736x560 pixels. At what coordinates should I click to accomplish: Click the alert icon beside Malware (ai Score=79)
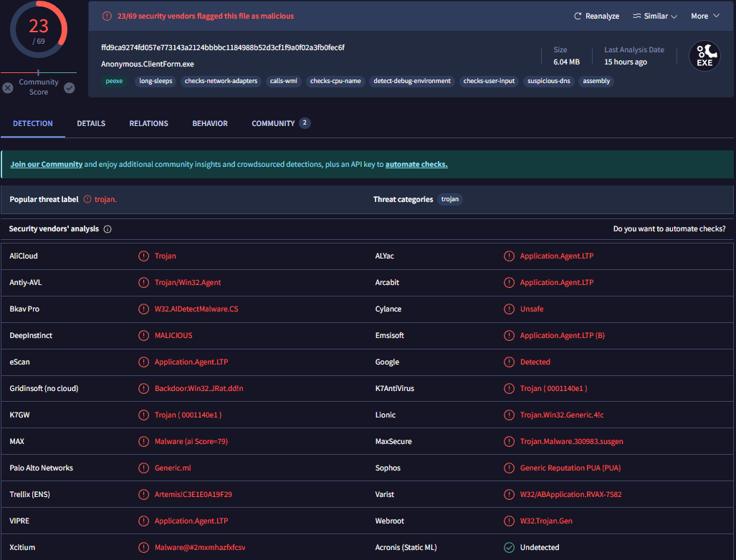(143, 441)
